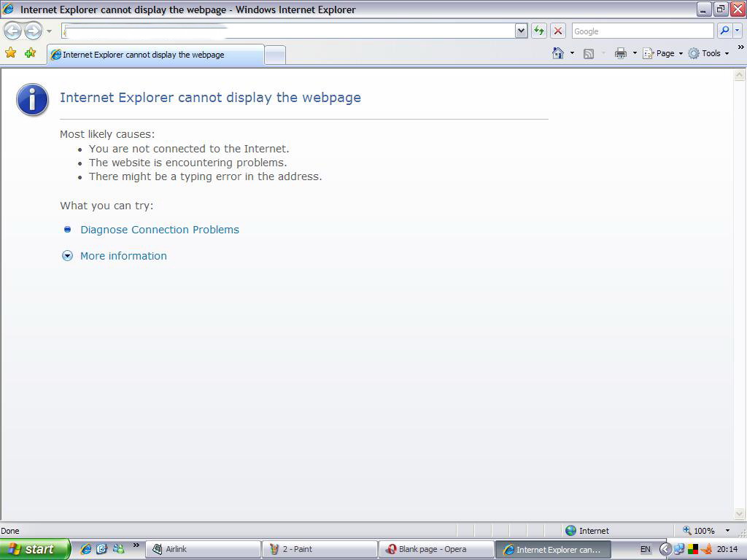The width and height of the screenshot is (747, 560).
Task: Click the EN language indicator
Action: tap(646, 549)
